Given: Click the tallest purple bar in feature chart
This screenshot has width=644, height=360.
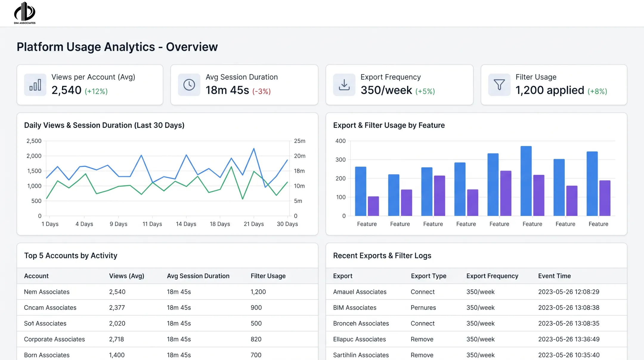Looking at the screenshot, I should 506,193.
